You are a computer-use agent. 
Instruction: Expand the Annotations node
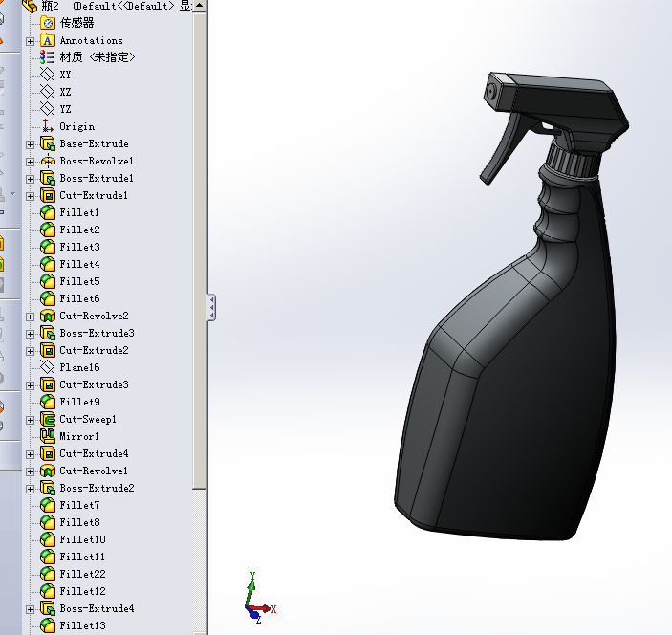pyautogui.click(x=30, y=41)
